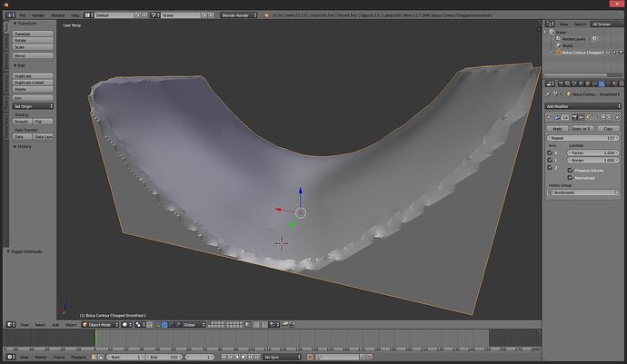Open the Set Origin dropdown
627x364 pixels.
[x=33, y=106]
